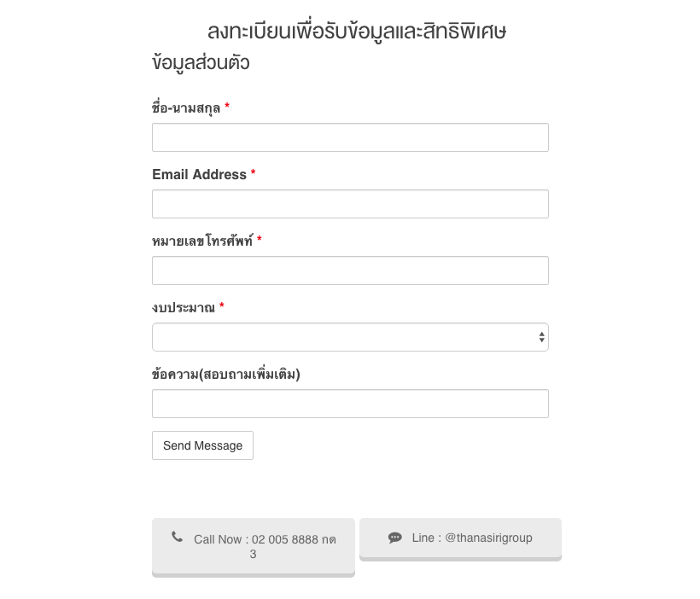Click the งบประมาณ field label
The width and height of the screenshot is (700, 599).
coord(184,307)
